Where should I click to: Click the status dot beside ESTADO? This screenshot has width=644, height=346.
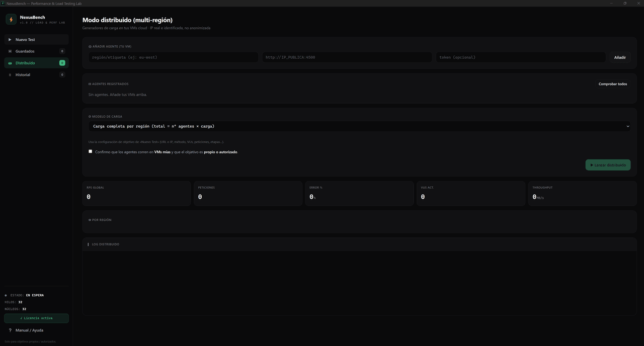[6, 295]
